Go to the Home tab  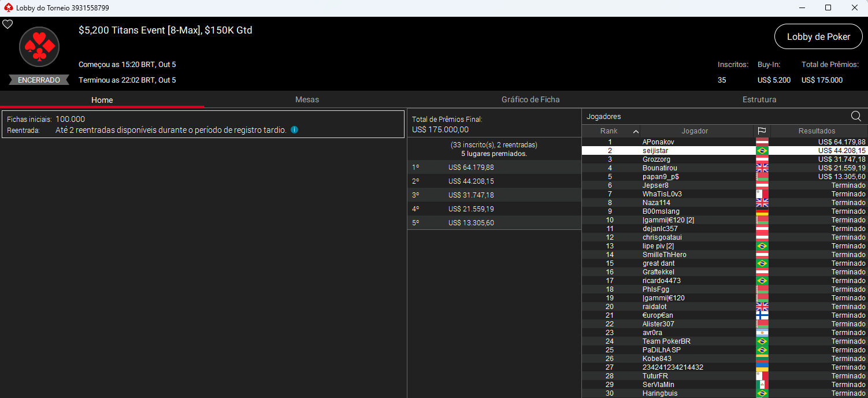point(102,100)
